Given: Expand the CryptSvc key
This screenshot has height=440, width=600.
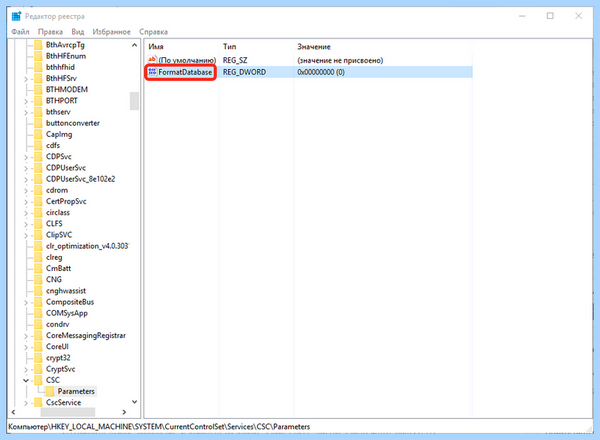Looking at the screenshot, I should pyautogui.click(x=26, y=370).
